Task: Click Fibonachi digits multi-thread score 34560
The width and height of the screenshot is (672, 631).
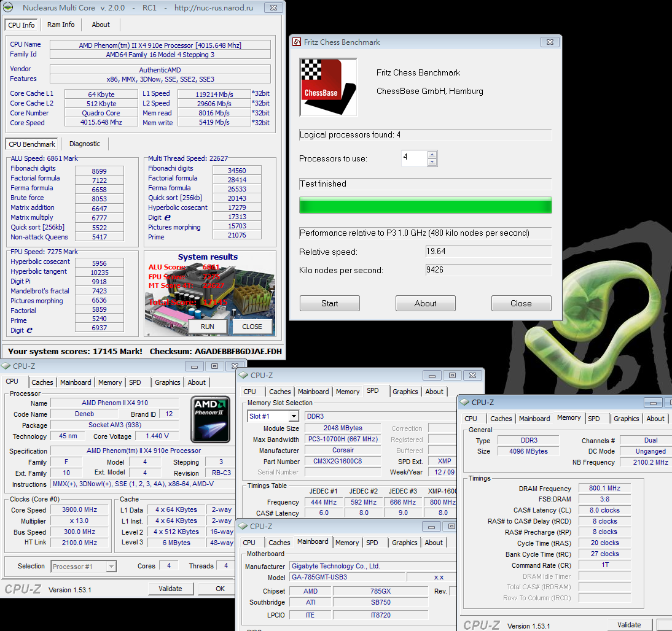Action: [x=236, y=171]
